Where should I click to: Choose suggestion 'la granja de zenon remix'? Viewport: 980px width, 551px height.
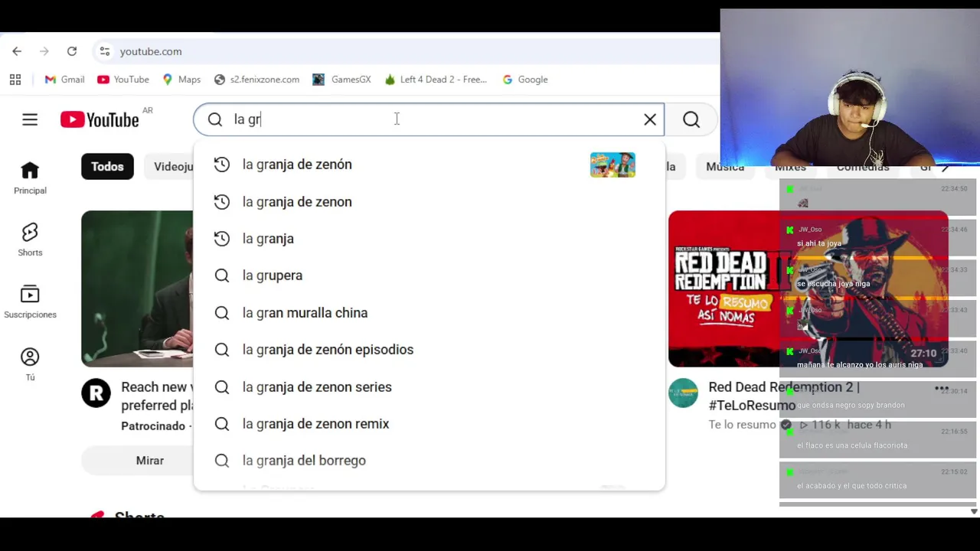point(429,424)
